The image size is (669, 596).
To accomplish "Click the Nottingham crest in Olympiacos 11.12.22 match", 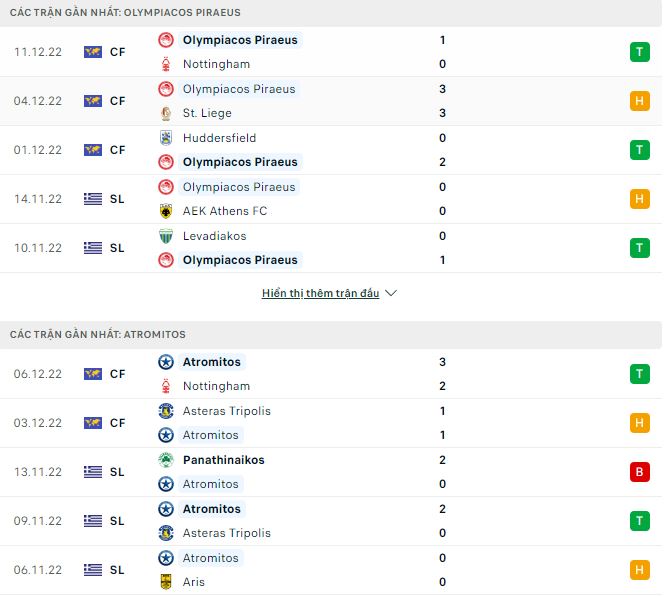I will pyautogui.click(x=166, y=64).
